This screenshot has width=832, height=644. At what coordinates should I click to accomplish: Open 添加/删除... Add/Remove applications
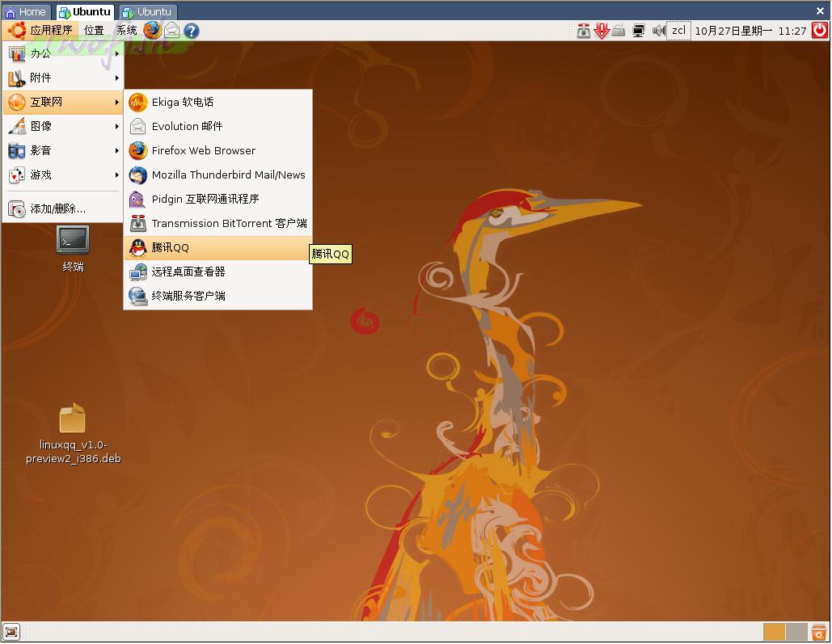63,209
